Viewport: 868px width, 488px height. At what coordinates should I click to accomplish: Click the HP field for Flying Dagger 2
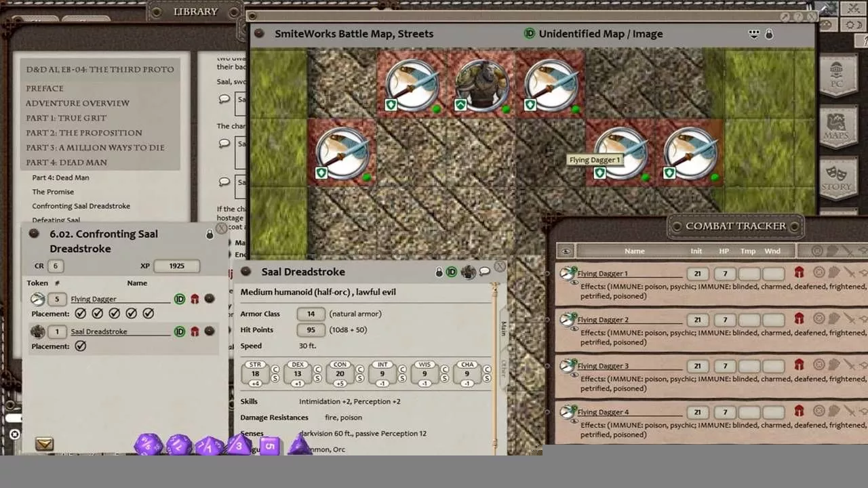[725, 320]
